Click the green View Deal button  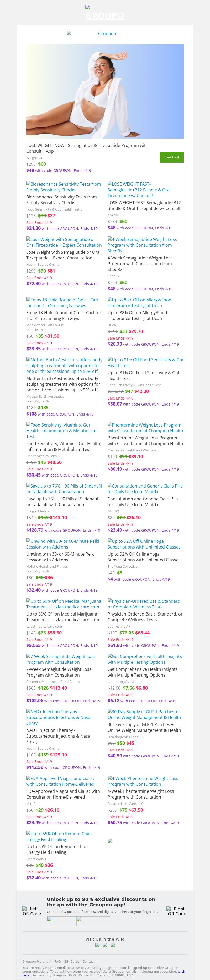(171, 157)
